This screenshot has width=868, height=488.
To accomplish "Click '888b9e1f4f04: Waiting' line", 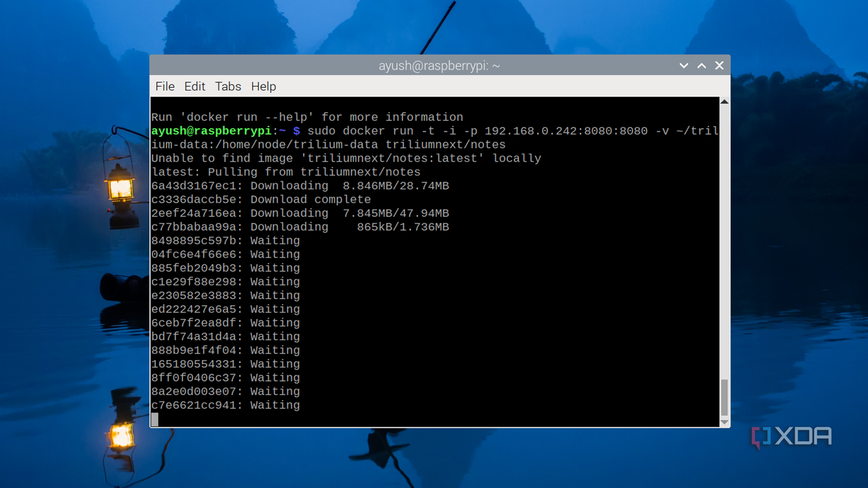I will (226, 350).
